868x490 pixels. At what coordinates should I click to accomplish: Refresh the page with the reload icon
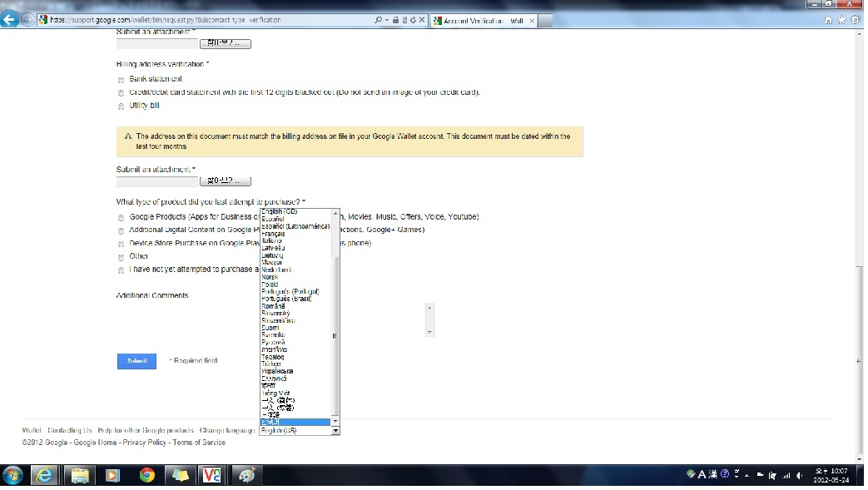[413, 20]
